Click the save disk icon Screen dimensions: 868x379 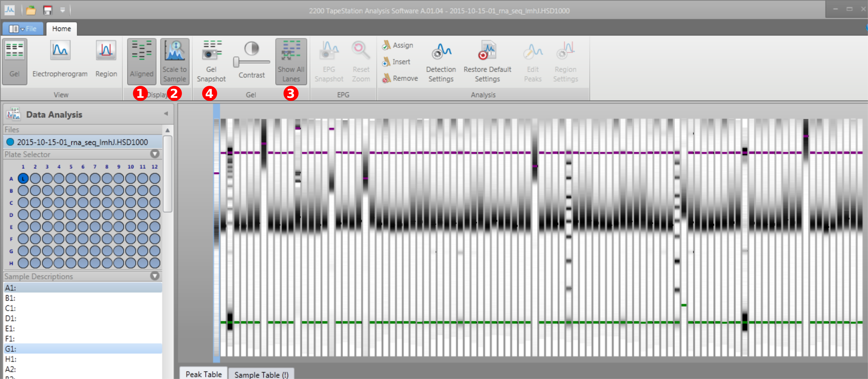click(x=47, y=10)
